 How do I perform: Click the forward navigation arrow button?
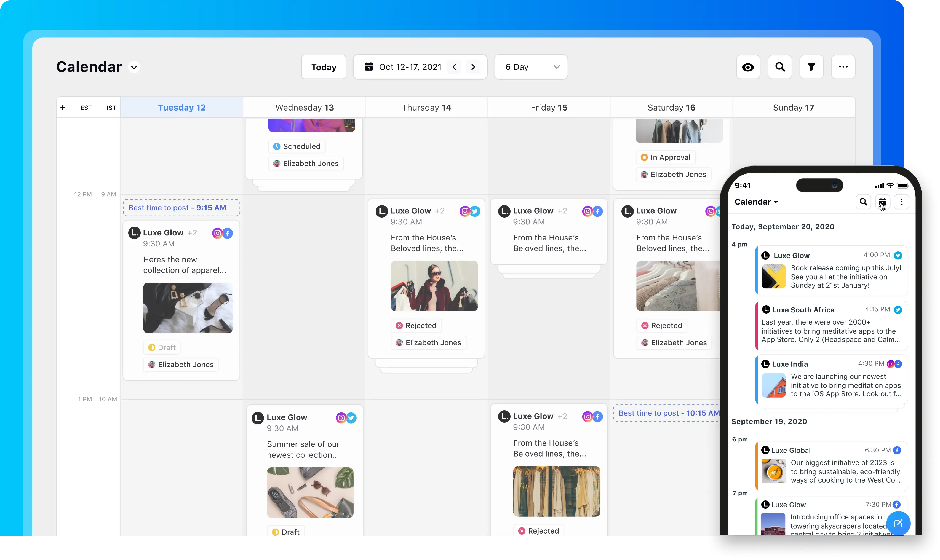click(473, 67)
